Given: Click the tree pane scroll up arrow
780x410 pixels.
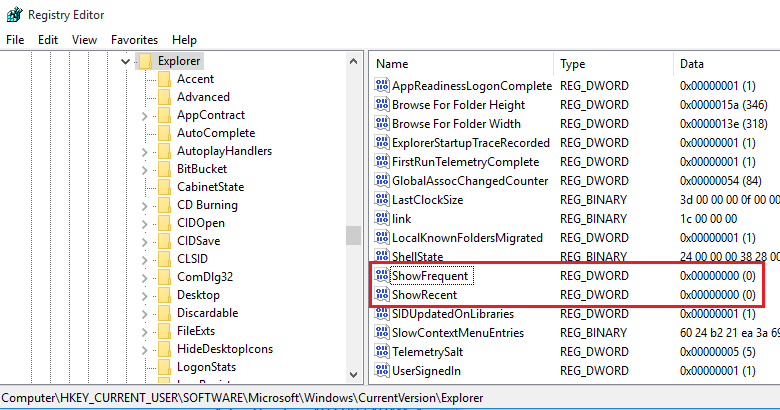Looking at the screenshot, I should coord(354,62).
